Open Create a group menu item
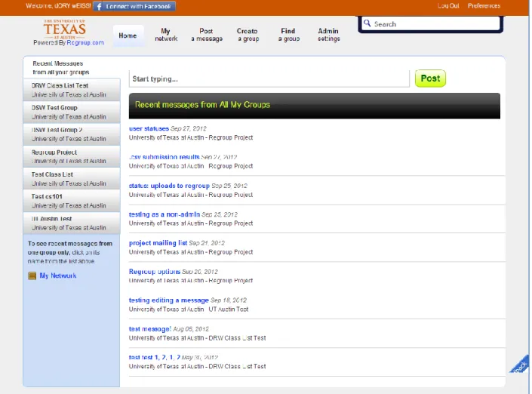Viewport: 532px width, 394px height. [248, 35]
